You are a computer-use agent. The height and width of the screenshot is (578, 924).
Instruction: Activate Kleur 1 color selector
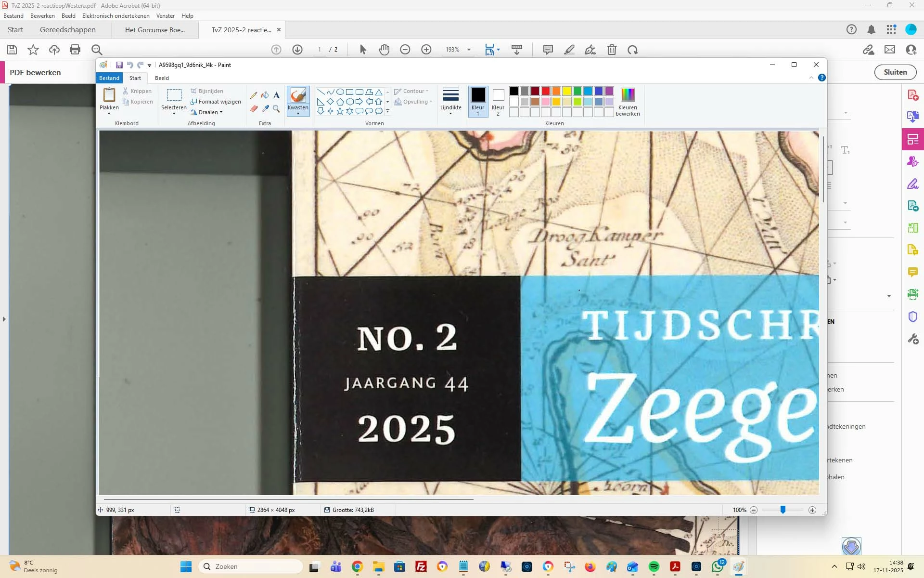coord(478,101)
